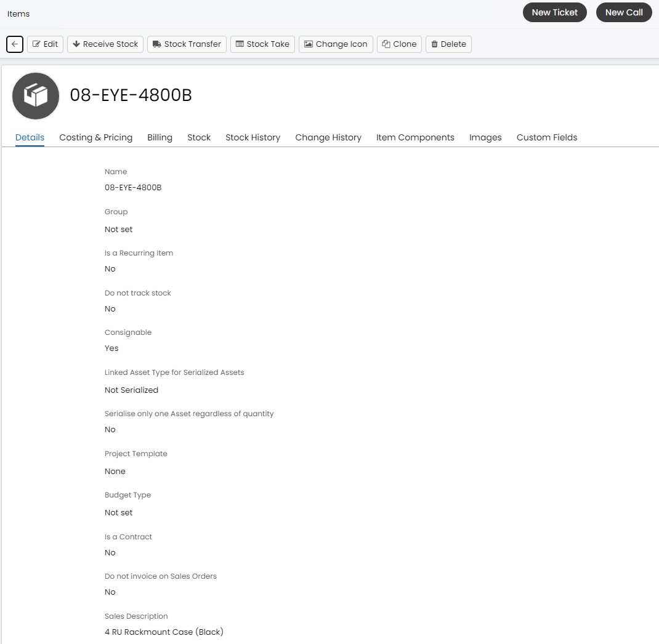
Task: Return to the Details tab
Action: [x=30, y=137]
